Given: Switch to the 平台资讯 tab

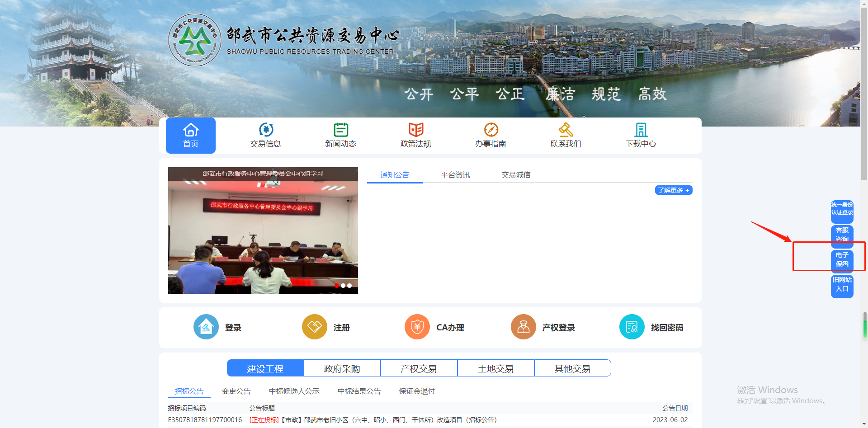Looking at the screenshot, I should pos(455,175).
